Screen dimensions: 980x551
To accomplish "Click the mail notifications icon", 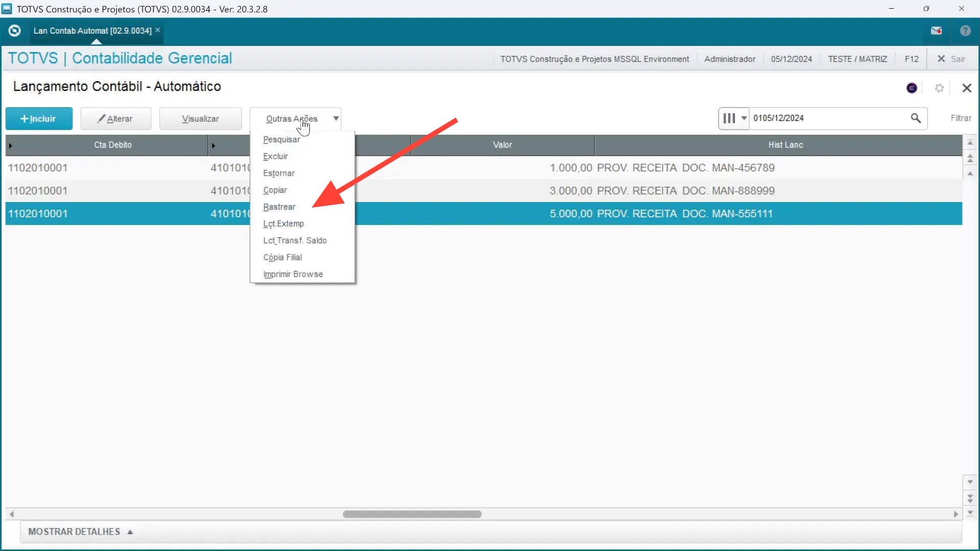I will 937,31.
